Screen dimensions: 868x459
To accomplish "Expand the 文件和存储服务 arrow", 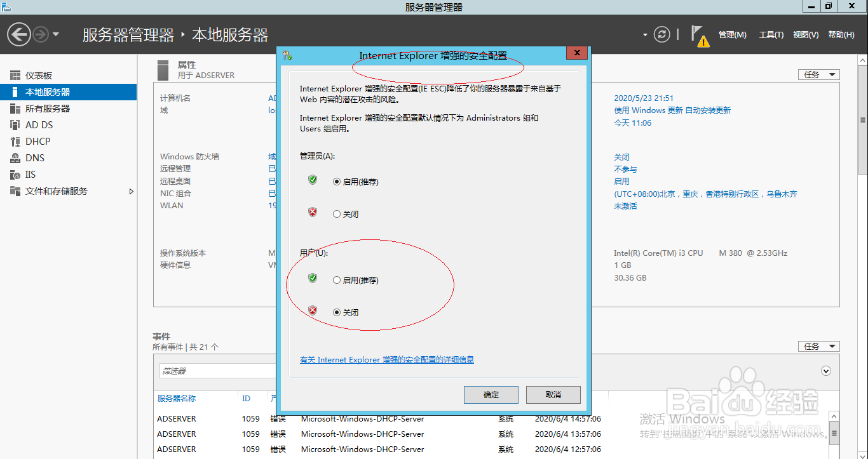I will (x=132, y=191).
